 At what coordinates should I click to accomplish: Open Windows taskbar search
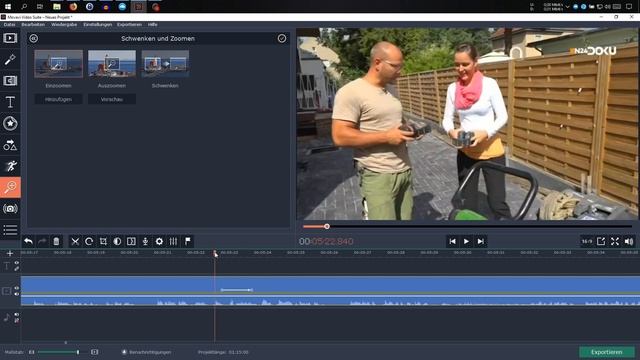(24, 7)
